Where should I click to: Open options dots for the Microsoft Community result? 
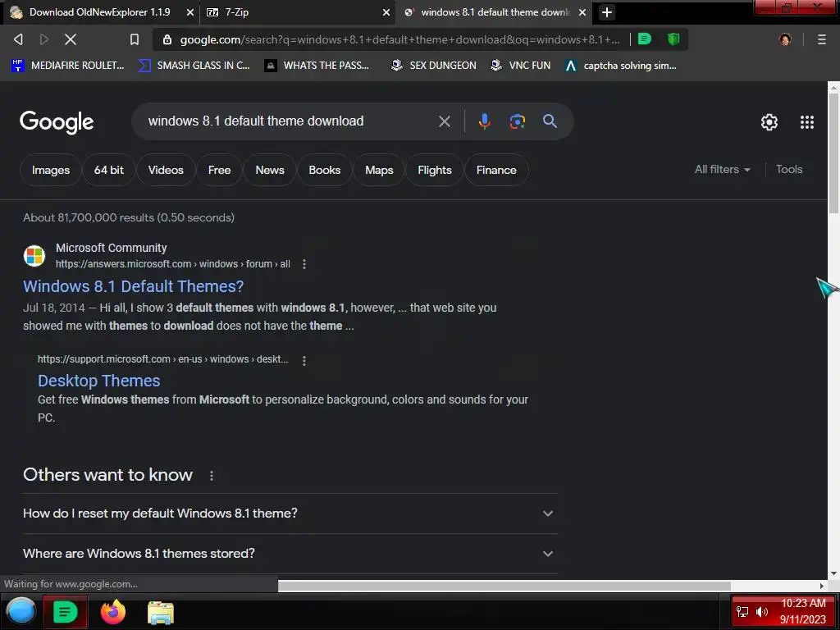[x=304, y=264]
